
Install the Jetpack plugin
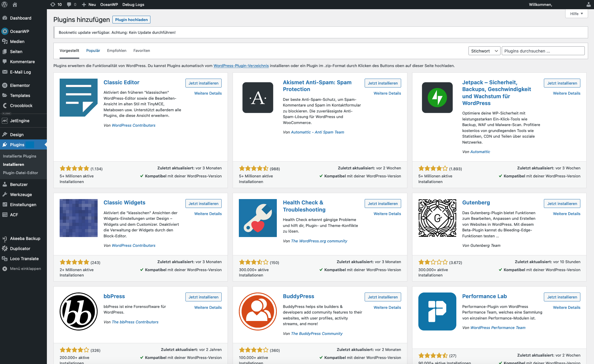click(562, 83)
